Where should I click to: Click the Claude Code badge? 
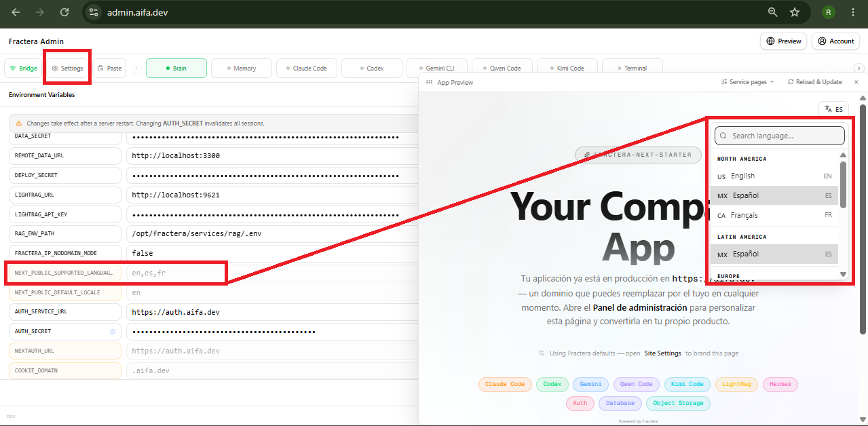tap(505, 384)
